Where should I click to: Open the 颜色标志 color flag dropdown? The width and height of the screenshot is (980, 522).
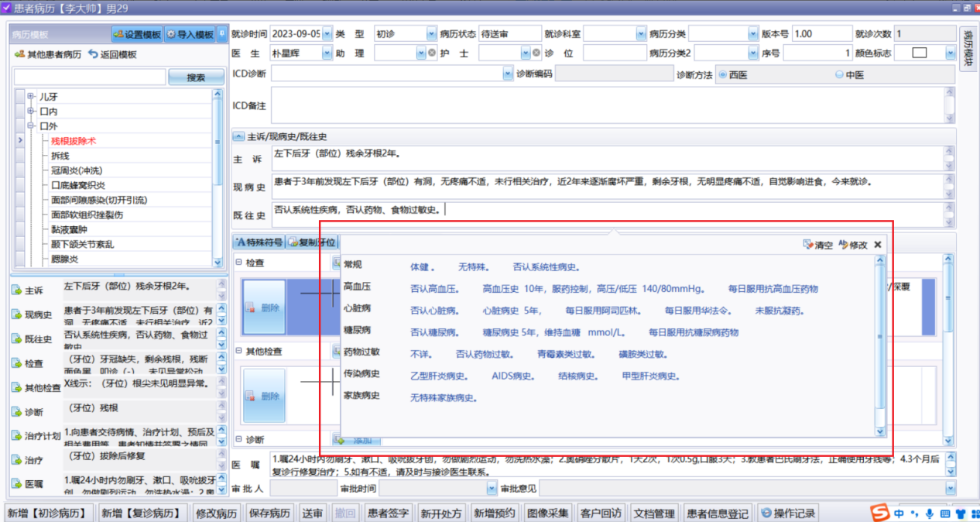pyautogui.click(x=951, y=53)
